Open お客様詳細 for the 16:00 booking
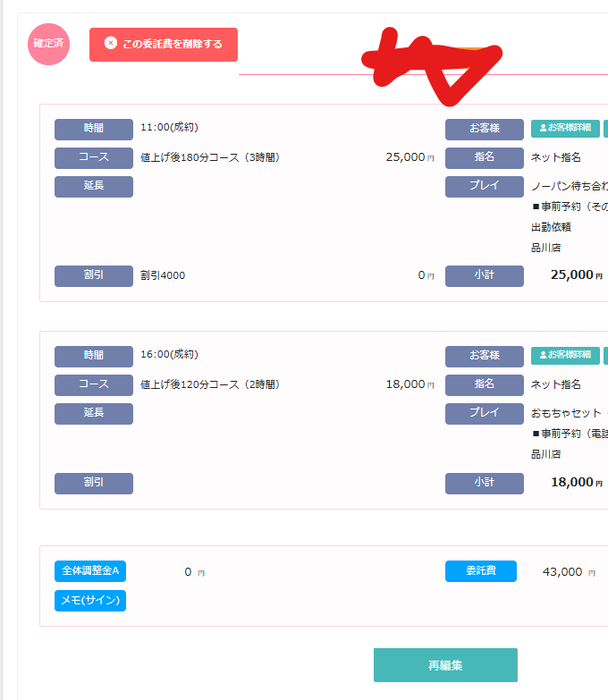608x700 pixels. [x=565, y=356]
